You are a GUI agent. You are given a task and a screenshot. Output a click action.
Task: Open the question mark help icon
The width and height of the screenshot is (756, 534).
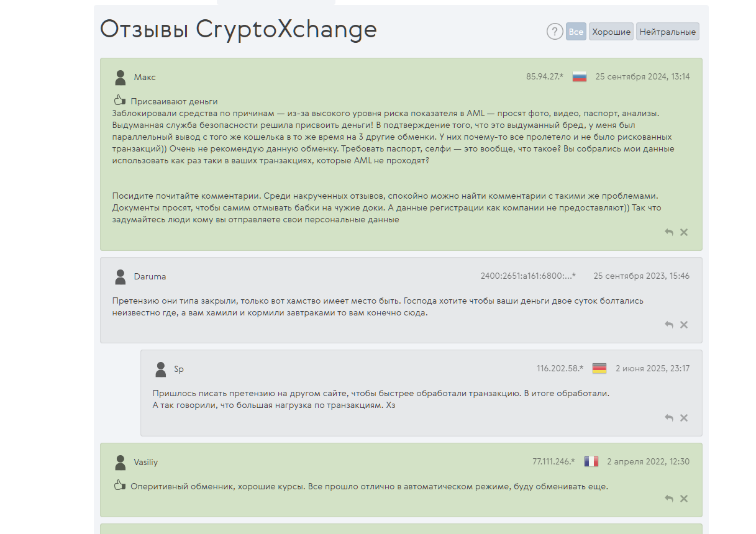point(555,31)
